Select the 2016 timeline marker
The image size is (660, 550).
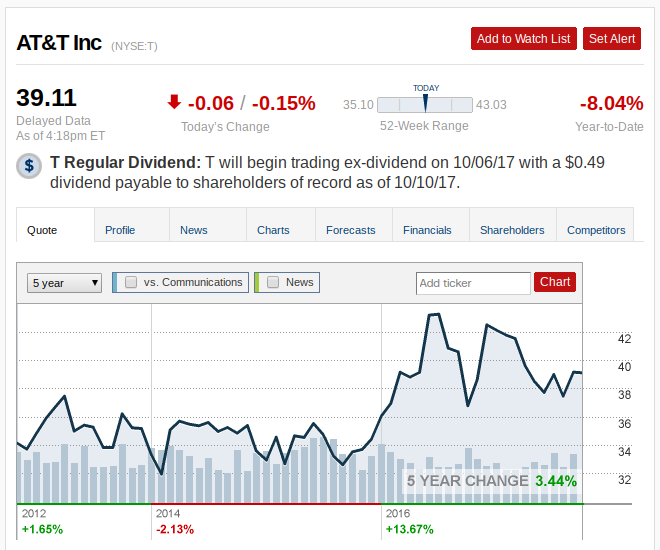tap(398, 513)
